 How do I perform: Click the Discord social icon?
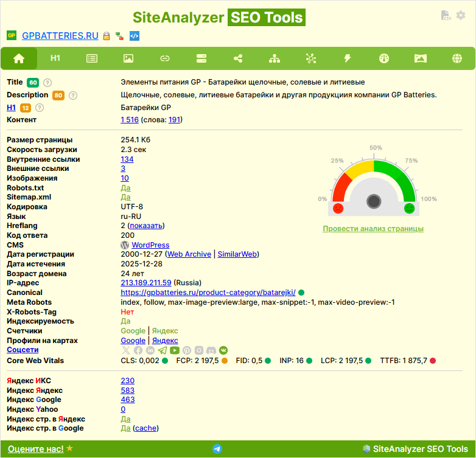coord(211,350)
